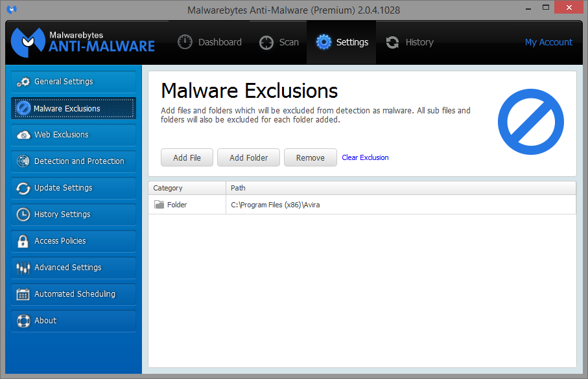588x379 pixels.
Task: Select the Settings tab
Action: coord(342,42)
